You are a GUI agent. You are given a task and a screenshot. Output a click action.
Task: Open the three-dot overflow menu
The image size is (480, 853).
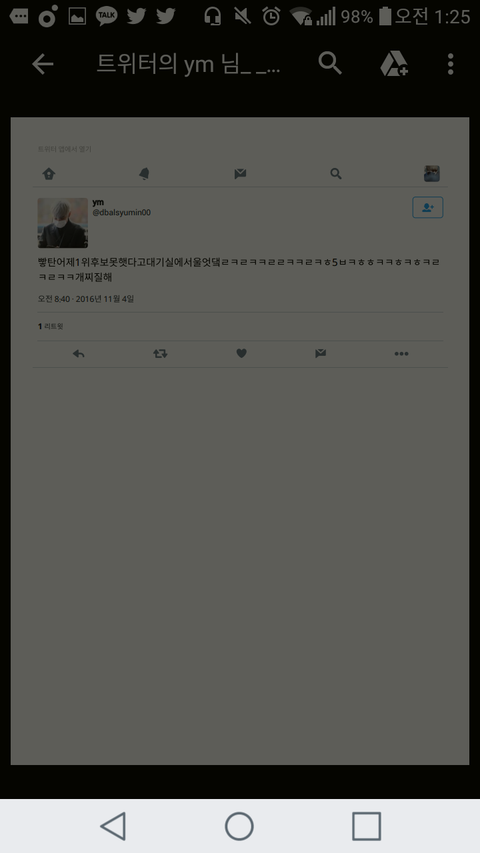[x=451, y=64]
